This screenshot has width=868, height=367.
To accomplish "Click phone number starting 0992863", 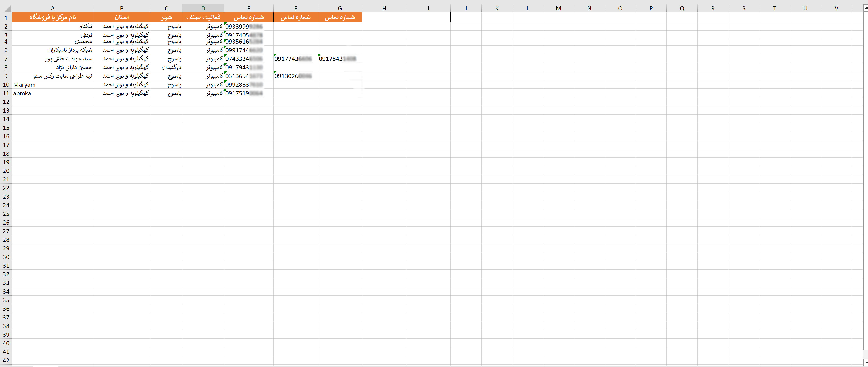I will 249,85.
